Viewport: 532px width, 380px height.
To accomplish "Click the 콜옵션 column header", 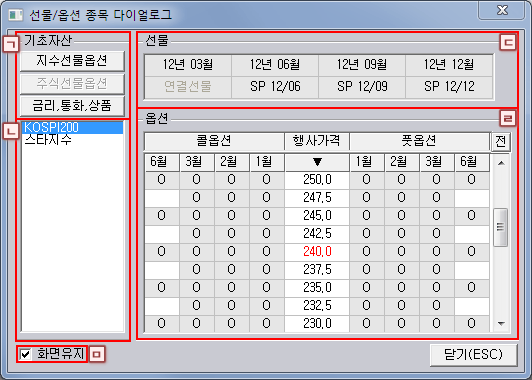I will coord(214,141).
